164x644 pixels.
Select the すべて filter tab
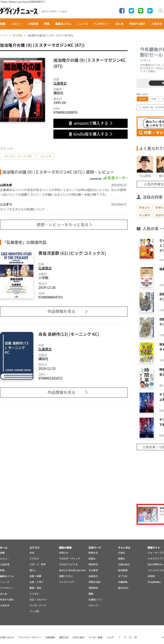[143, 99]
